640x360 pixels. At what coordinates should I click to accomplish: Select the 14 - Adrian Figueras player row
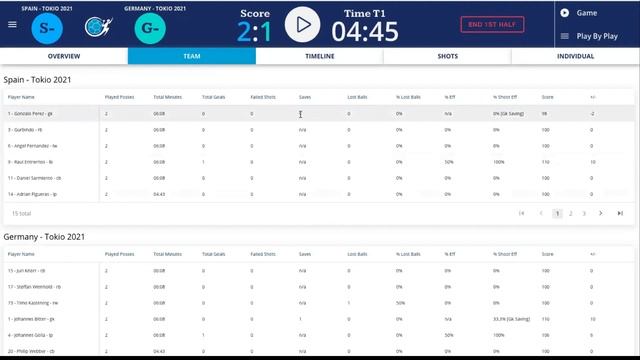tap(319, 194)
